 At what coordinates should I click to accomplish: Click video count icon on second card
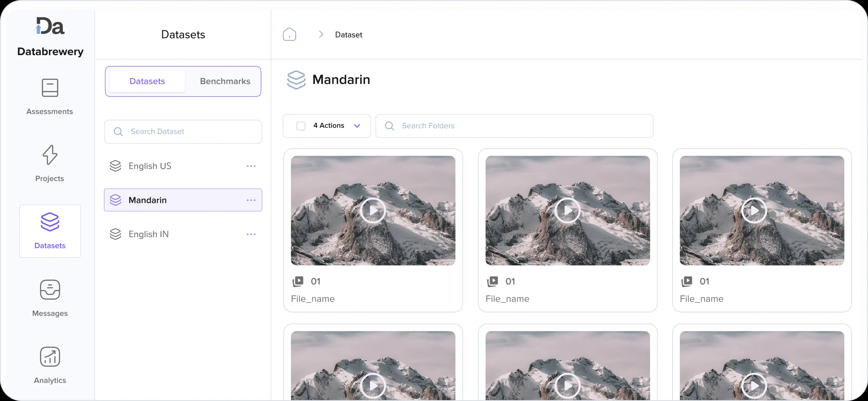point(492,281)
